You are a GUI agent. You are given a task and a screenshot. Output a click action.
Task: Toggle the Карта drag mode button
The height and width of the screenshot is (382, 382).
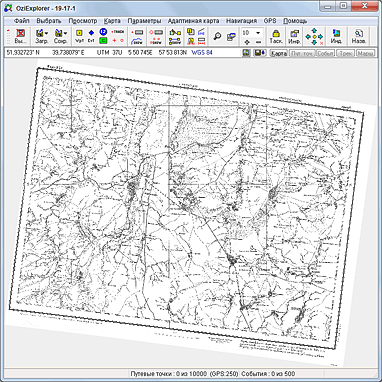(x=278, y=53)
